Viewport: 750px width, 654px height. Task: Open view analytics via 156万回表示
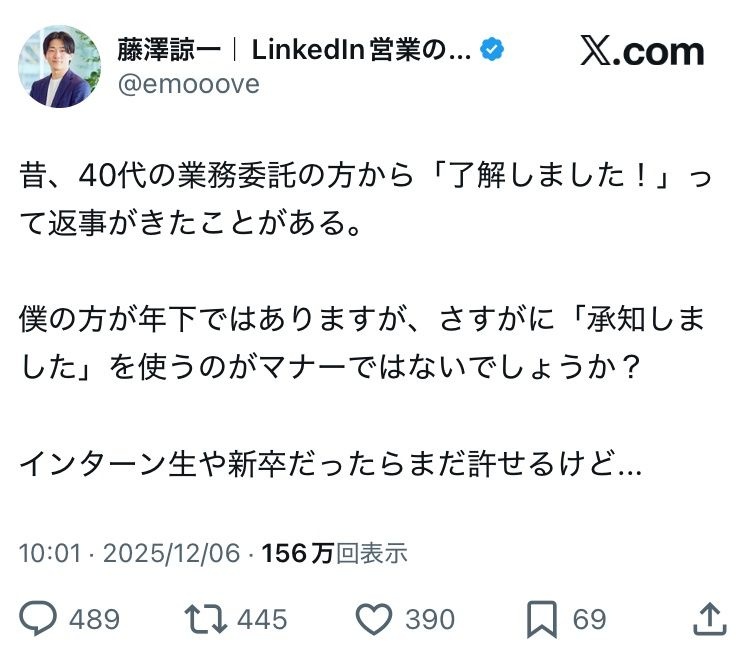(334, 554)
